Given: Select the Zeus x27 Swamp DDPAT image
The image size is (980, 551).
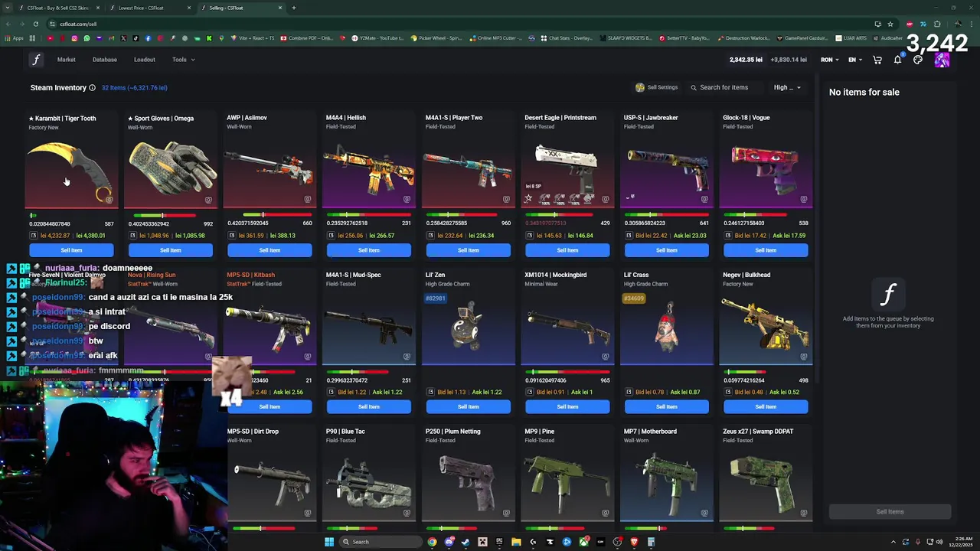Looking at the screenshot, I should pyautogui.click(x=766, y=484).
